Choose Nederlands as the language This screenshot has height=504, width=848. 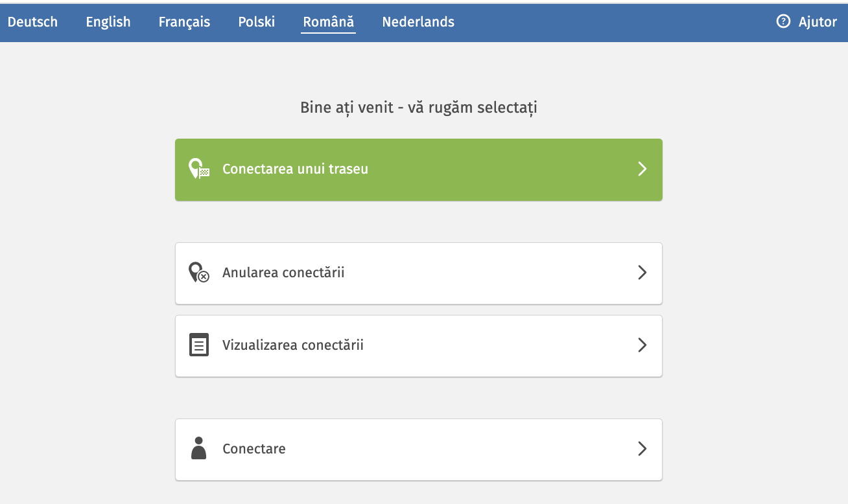tap(418, 21)
